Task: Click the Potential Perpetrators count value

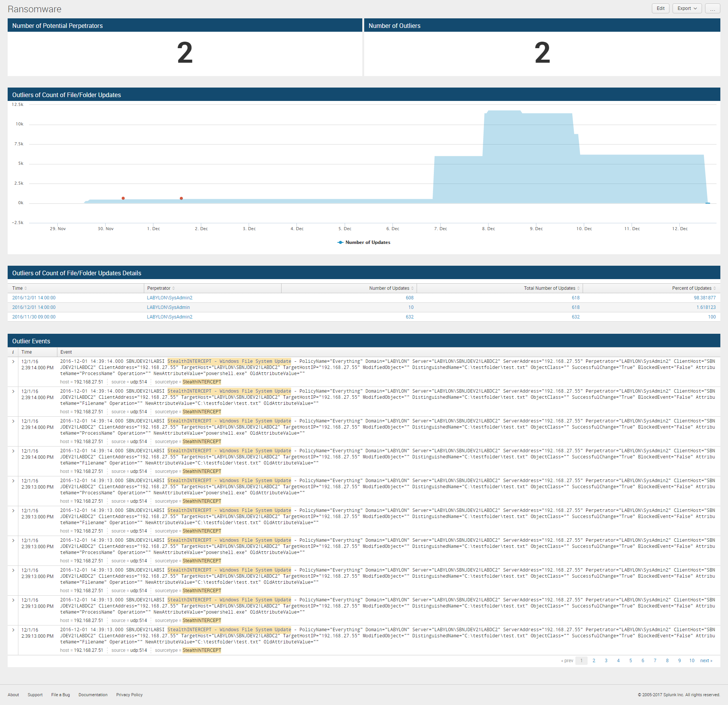Action: coord(185,53)
